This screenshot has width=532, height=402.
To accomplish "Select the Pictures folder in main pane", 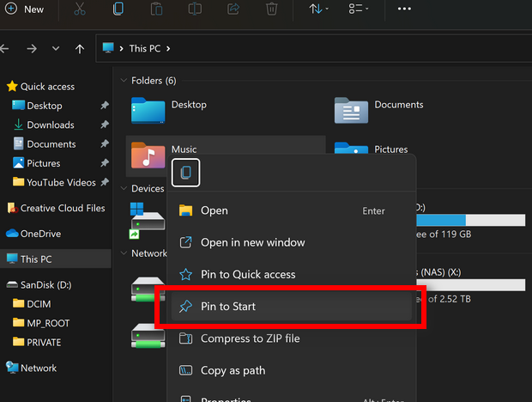I will [372, 149].
